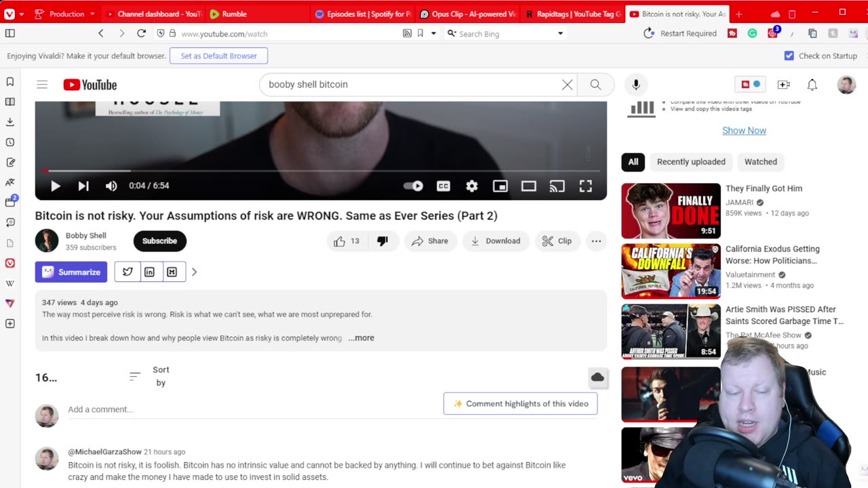
Task: Share video to Twitter icon
Action: point(127,272)
